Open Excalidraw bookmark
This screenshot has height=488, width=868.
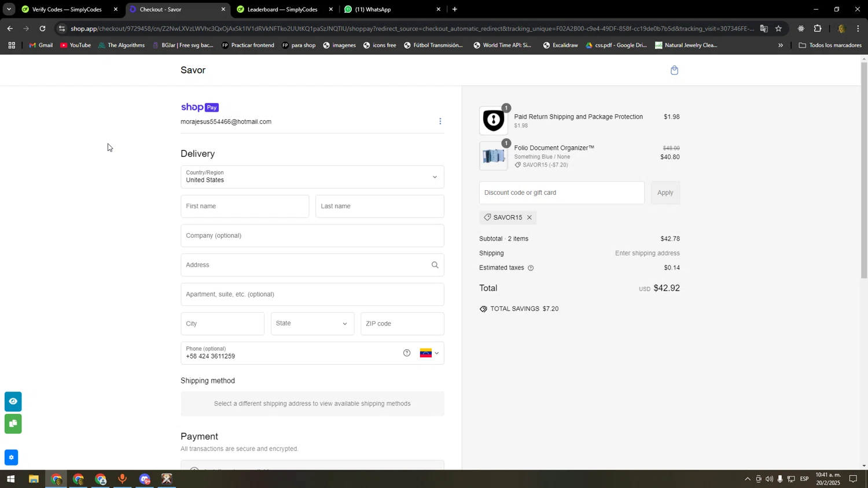tap(560, 45)
